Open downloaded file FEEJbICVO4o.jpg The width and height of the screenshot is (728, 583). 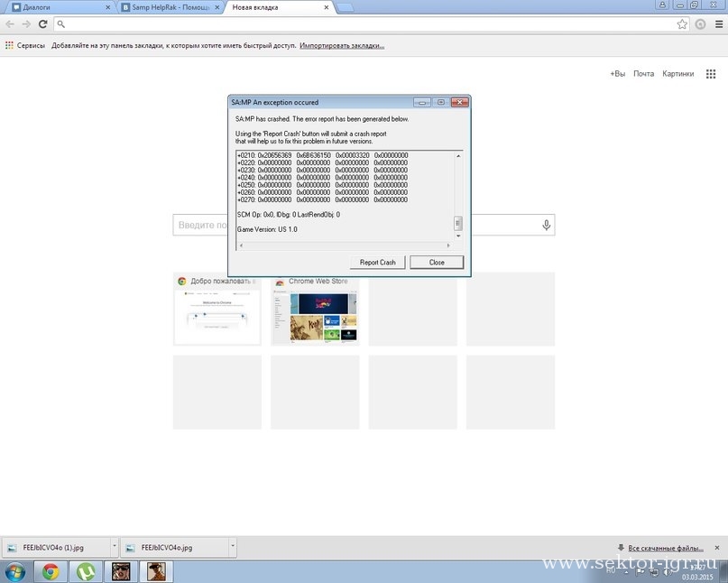point(175,548)
